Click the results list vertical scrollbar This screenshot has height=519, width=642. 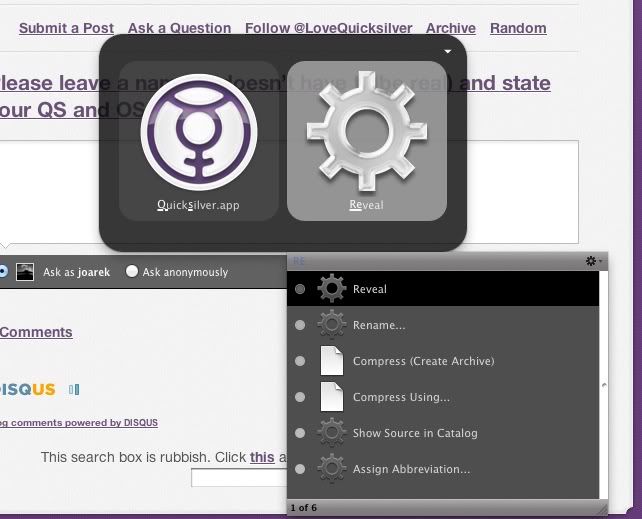604,385
